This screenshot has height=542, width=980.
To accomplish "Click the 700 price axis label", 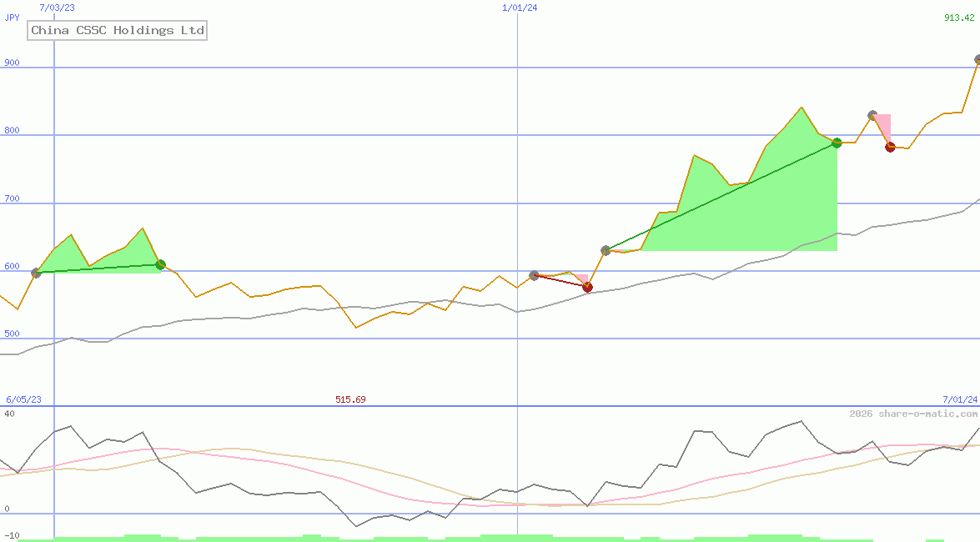I will point(12,198).
